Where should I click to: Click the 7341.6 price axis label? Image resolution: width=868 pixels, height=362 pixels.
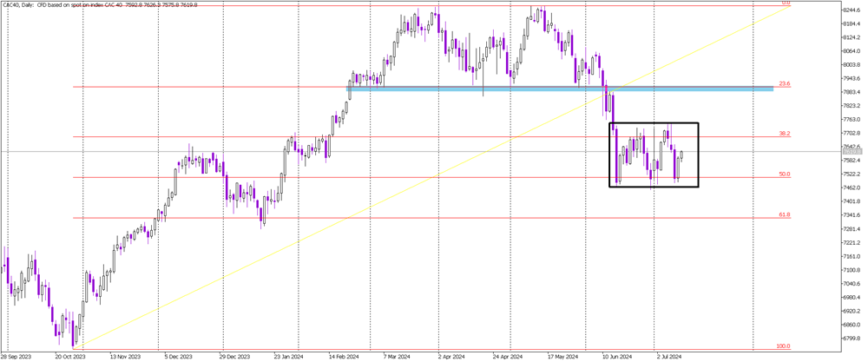tap(851, 215)
